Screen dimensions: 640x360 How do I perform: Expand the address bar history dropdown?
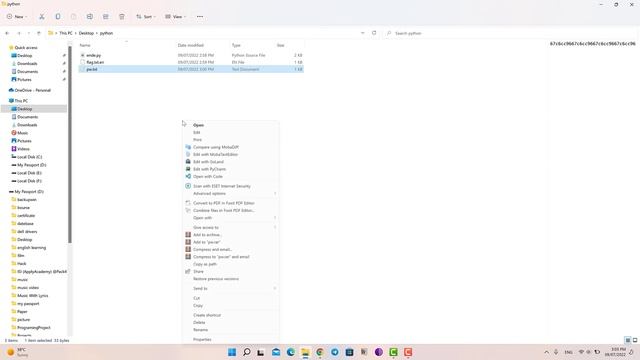point(362,33)
